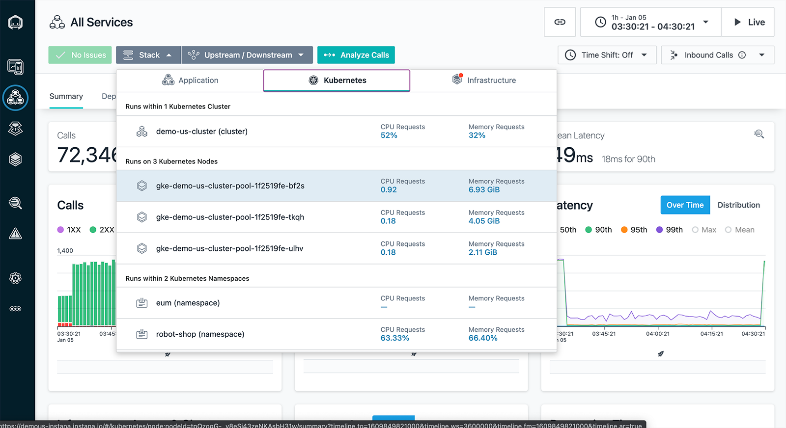Viewport: 786px width, 428px height.
Task: Open the Websites & Mobile Apps sidebar icon
Action: [x=16, y=67]
